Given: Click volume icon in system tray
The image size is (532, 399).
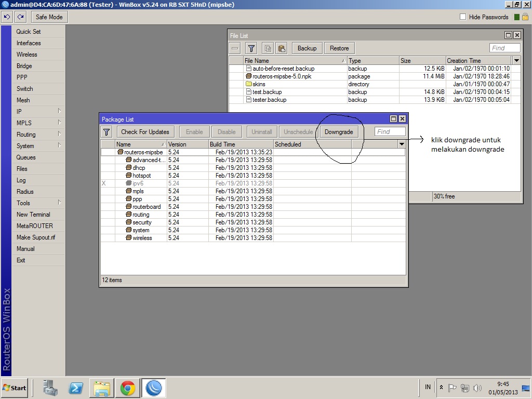Looking at the screenshot, I should [477, 388].
